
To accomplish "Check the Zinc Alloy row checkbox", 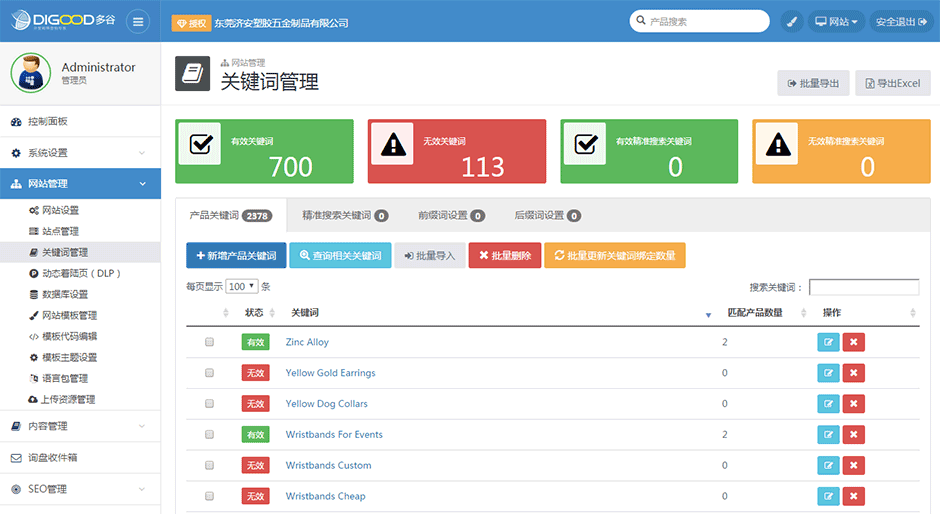I will coord(209,342).
